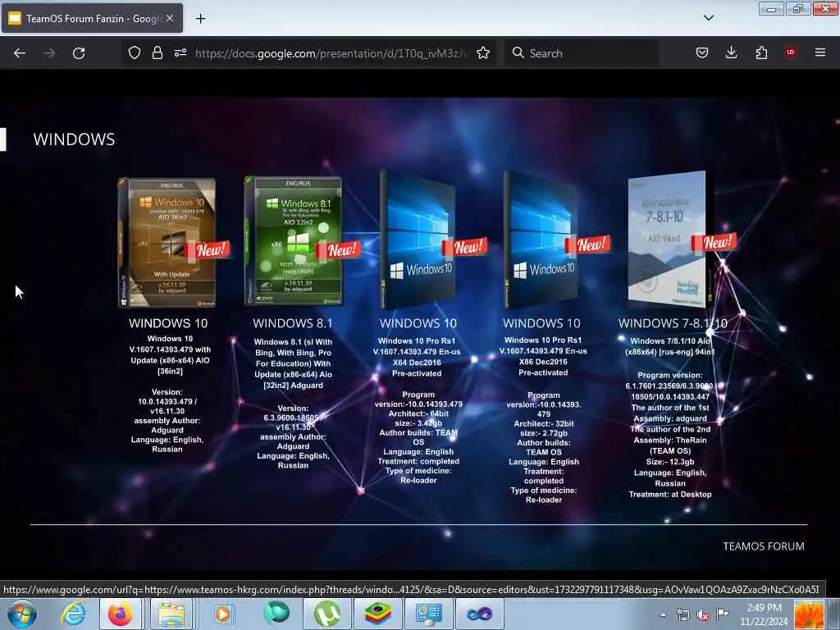Click 'Size:- 12.3gb' text
This screenshot has width=840, height=630.
pos(670,461)
